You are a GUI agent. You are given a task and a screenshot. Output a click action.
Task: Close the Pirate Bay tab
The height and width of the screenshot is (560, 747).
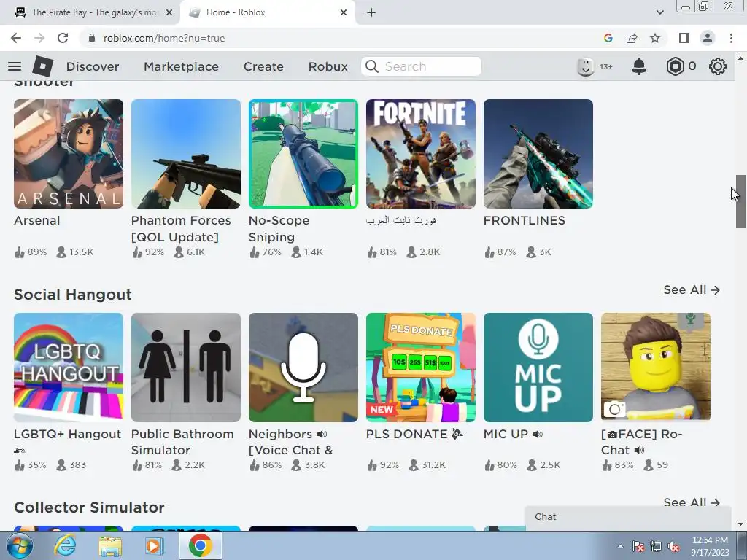(169, 12)
